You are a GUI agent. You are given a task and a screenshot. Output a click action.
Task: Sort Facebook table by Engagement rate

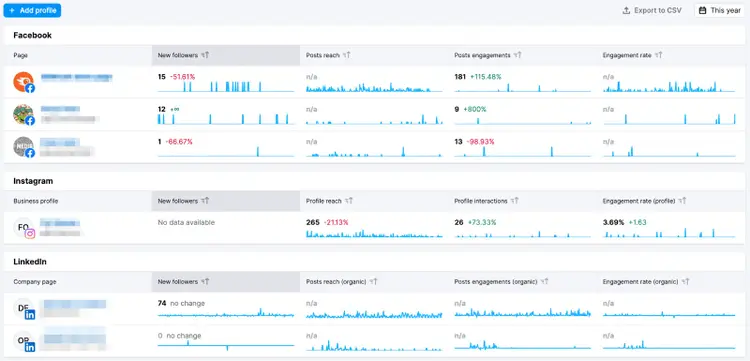pos(659,55)
